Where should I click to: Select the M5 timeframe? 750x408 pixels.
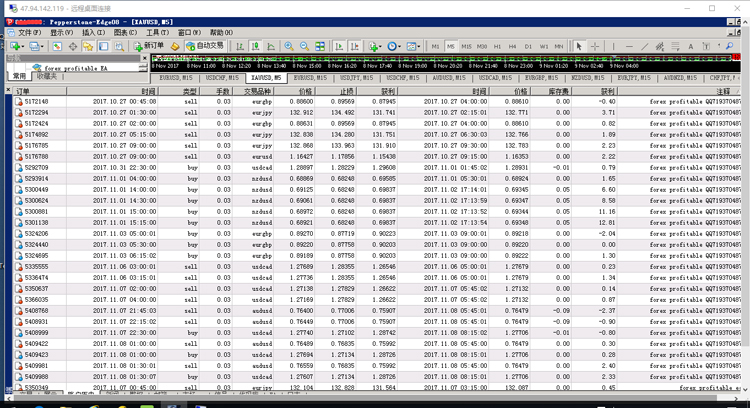point(451,46)
